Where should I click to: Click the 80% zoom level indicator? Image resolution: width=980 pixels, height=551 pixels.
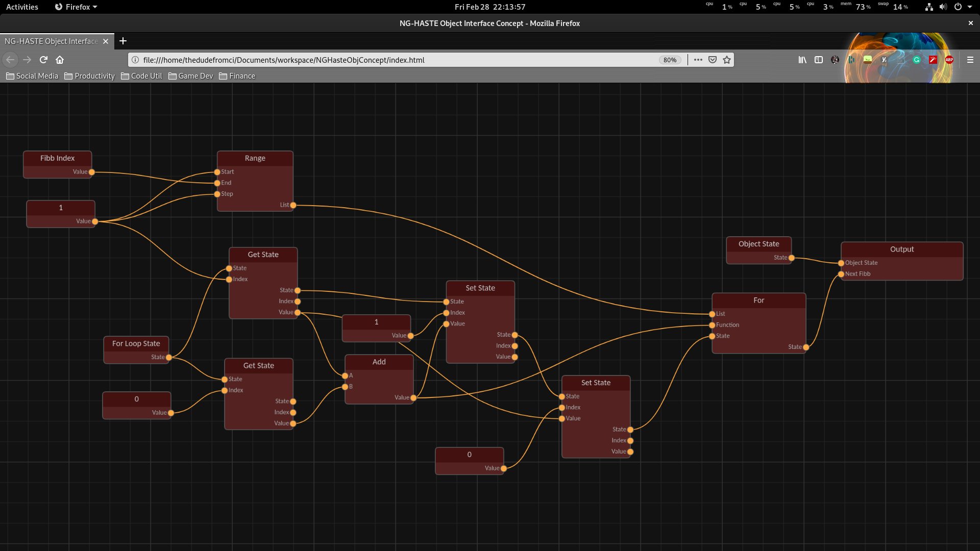670,60
